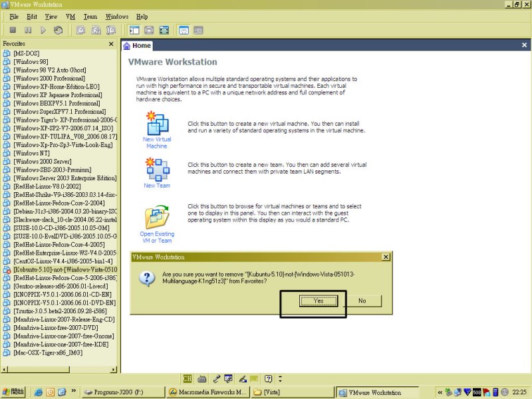
Task: Select the Home tab
Action: (x=137, y=45)
